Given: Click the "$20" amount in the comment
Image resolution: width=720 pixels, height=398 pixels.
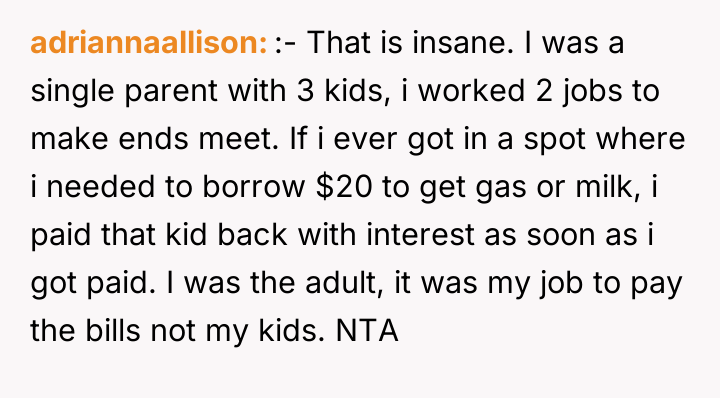Looking at the screenshot, I should (344, 187).
